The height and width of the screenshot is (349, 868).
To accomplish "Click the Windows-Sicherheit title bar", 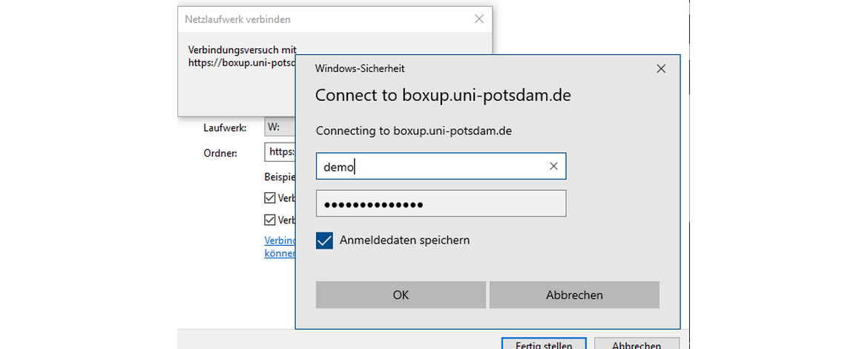I will 482,68.
